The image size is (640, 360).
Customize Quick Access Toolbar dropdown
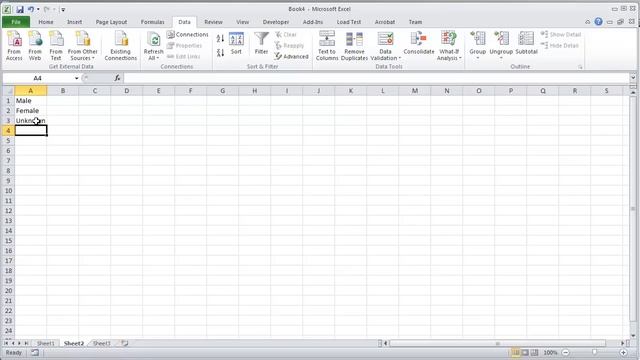point(63,9)
